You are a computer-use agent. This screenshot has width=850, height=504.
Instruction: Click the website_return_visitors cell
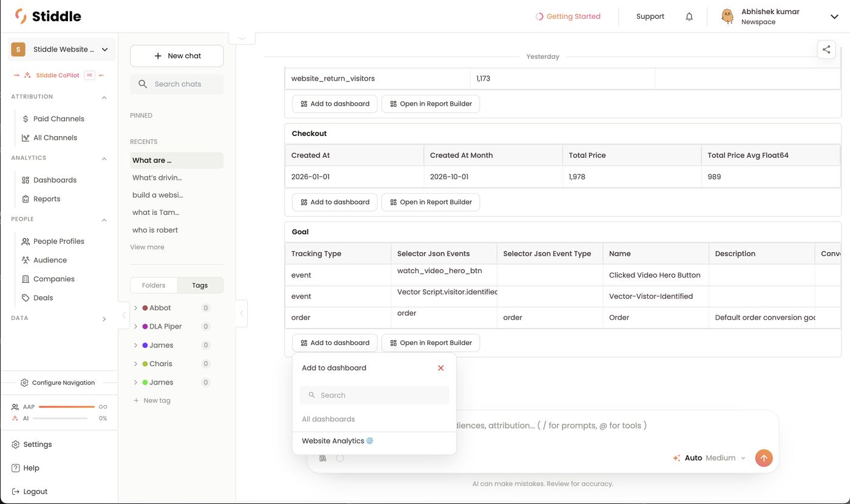click(377, 78)
